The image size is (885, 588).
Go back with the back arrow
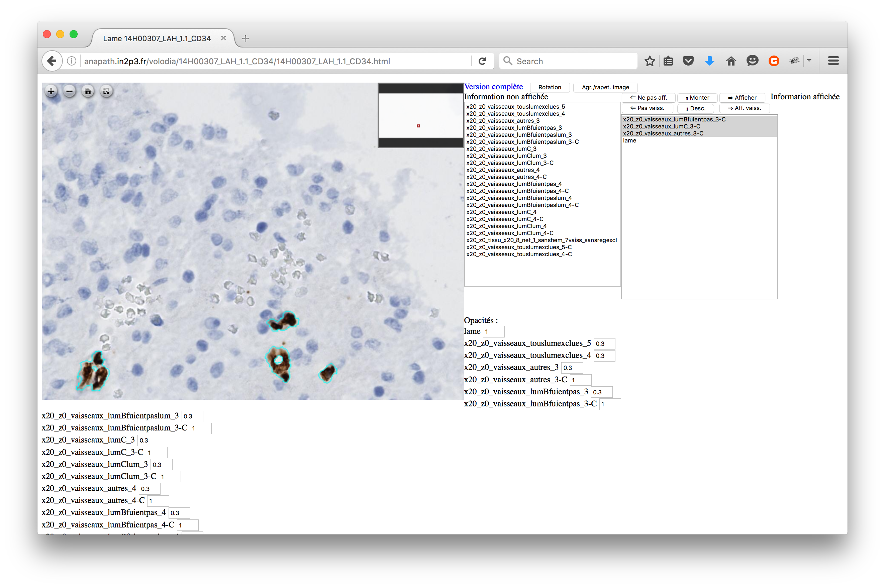tap(52, 61)
